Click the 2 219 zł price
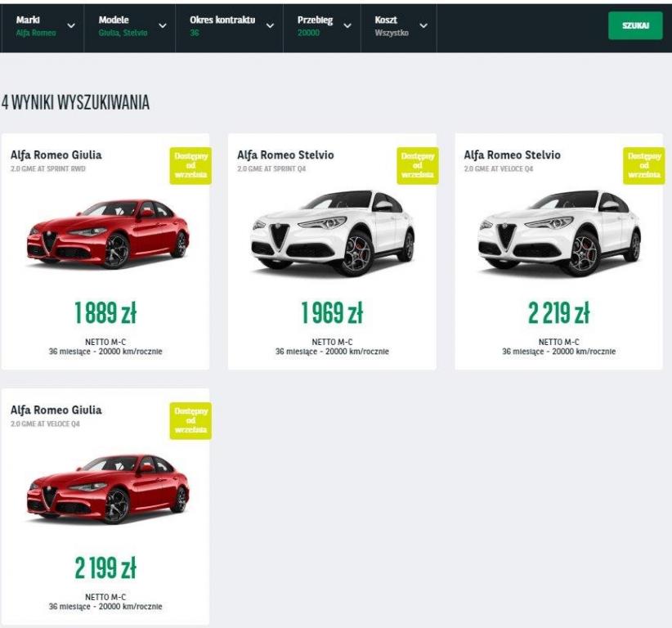This screenshot has height=628, width=672. 559,312
